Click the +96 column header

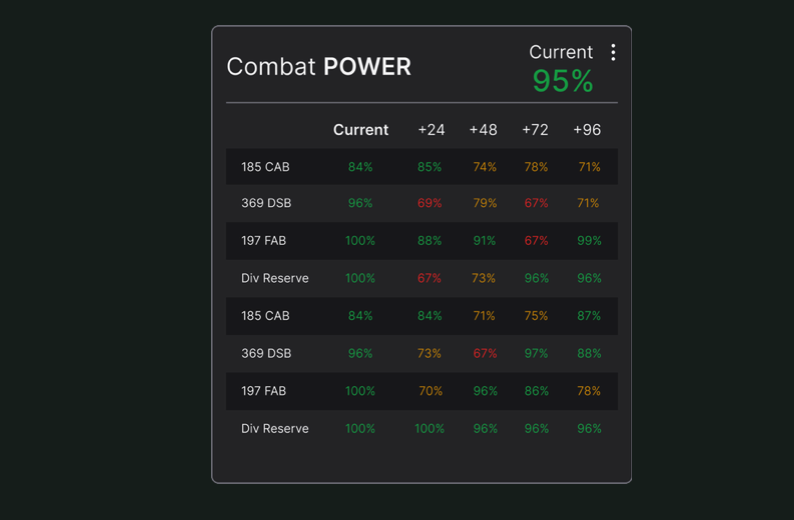[587, 130]
